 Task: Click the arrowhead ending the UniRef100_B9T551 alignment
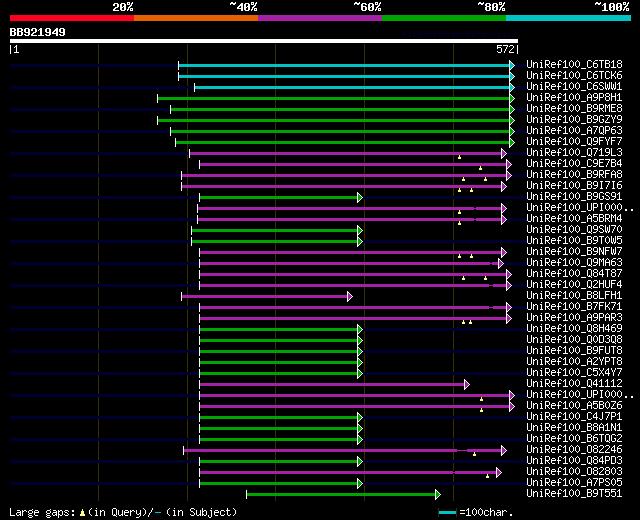[x=438, y=495]
